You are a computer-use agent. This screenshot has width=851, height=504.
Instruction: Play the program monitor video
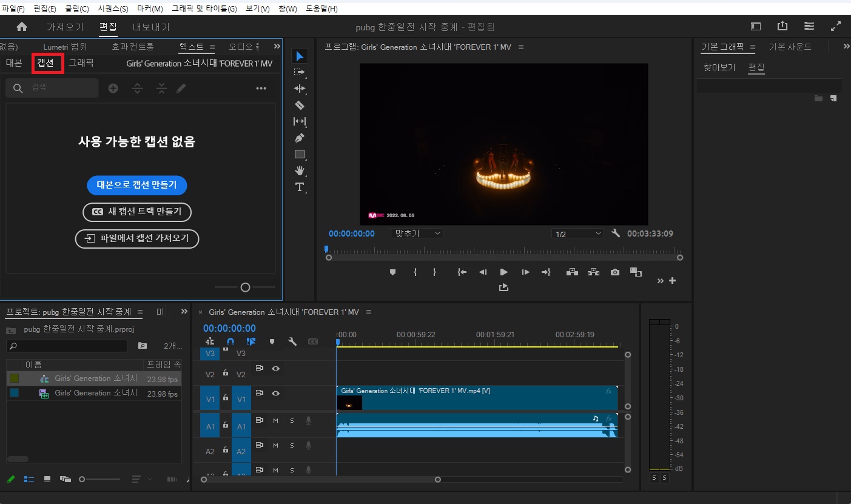503,272
